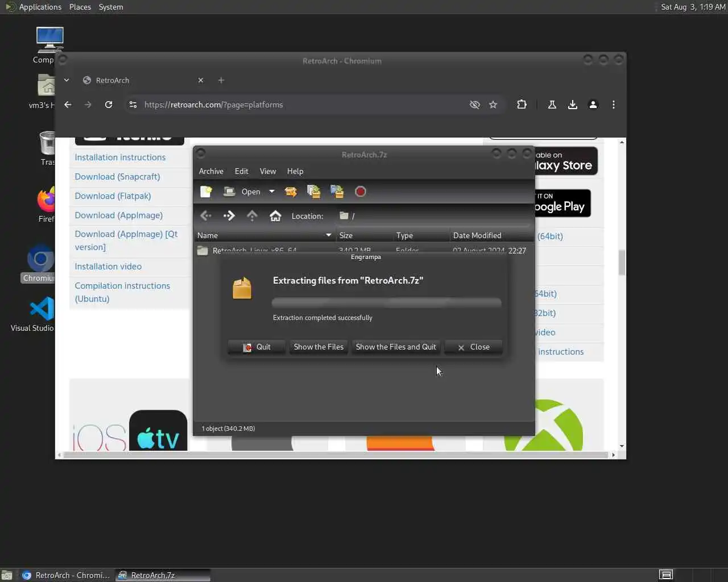Sort by Type column header
The image size is (728, 582).
(421, 235)
